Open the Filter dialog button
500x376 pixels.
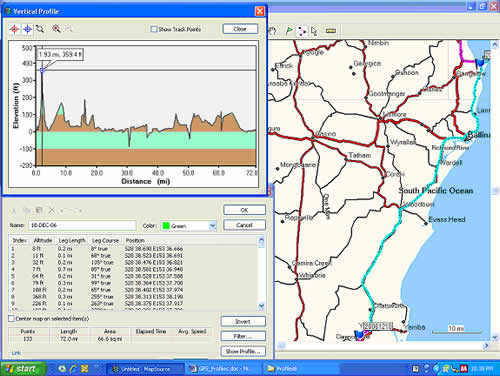[243, 336]
